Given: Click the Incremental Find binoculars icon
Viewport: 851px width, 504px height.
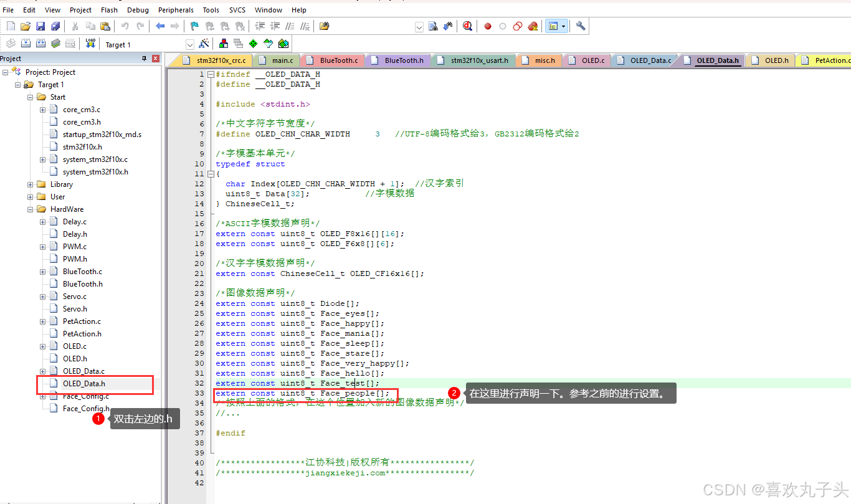Looking at the screenshot, I should tap(448, 26).
